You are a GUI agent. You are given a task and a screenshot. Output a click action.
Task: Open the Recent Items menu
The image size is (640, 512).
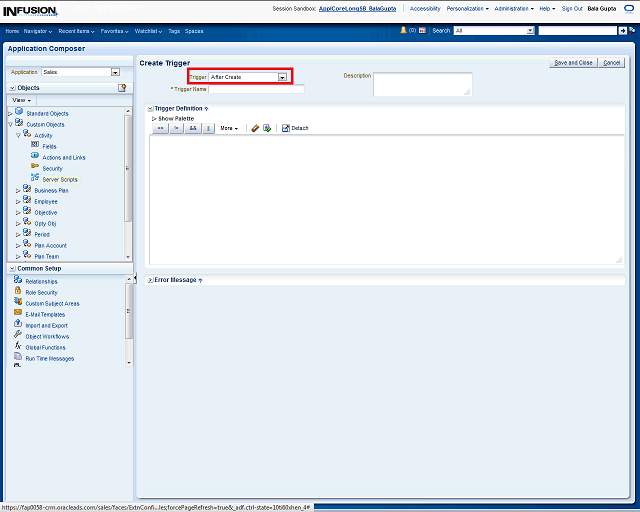point(76,31)
